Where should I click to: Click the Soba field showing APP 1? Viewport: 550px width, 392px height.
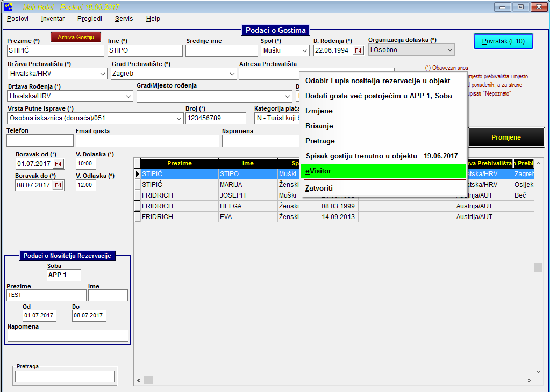point(64,275)
